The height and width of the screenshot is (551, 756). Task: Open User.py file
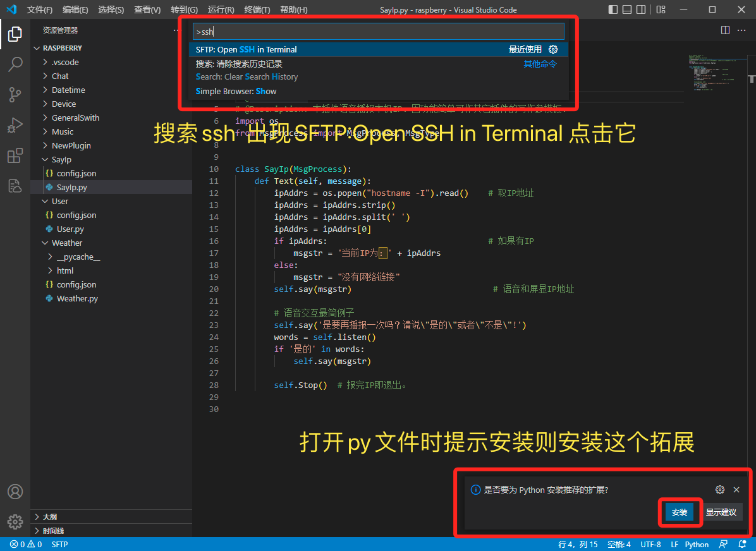coord(111,229)
